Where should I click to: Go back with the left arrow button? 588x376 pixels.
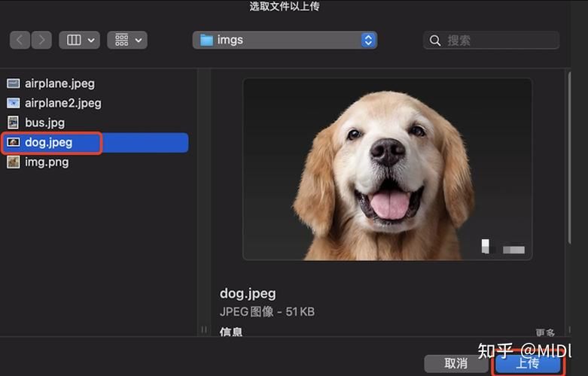click(20, 40)
